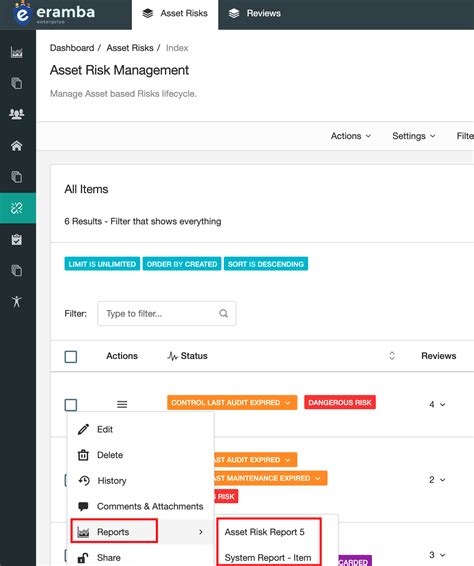This screenshot has width=474, height=566.
Task: Click the trash Delete icon
Action: tap(83, 455)
